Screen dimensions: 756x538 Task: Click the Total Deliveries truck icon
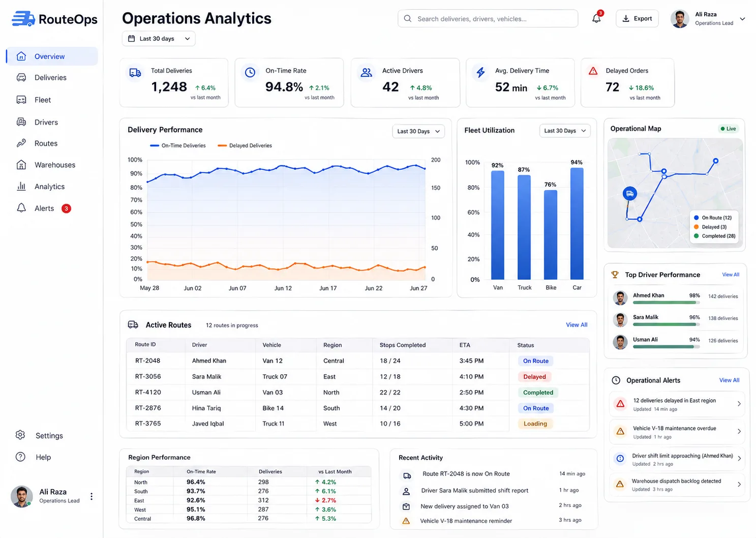pos(135,73)
